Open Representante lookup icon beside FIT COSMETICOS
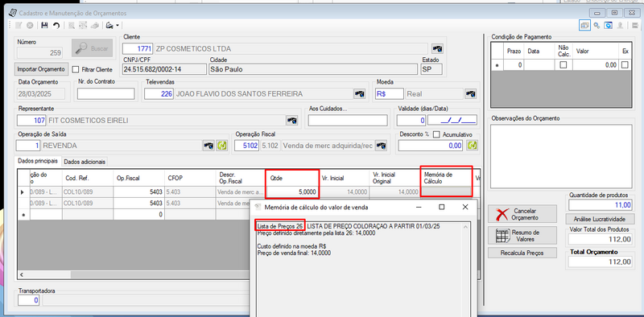The height and width of the screenshot is (317, 644). (x=292, y=121)
